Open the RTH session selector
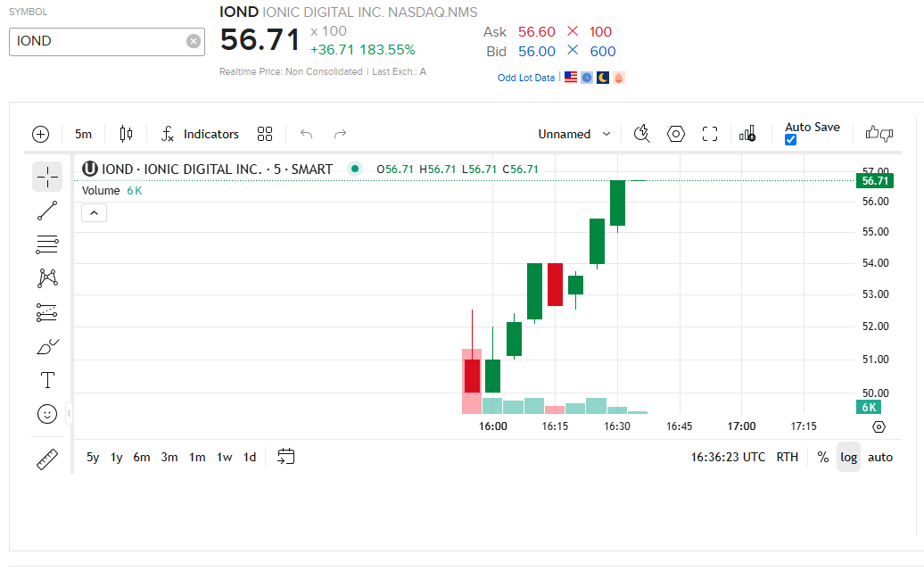Viewport: 924px width, 571px height. tap(788, 458)
